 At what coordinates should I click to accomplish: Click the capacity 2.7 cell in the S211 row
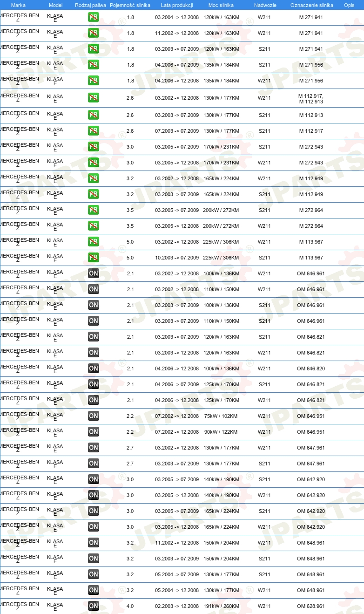pos(130,464)
